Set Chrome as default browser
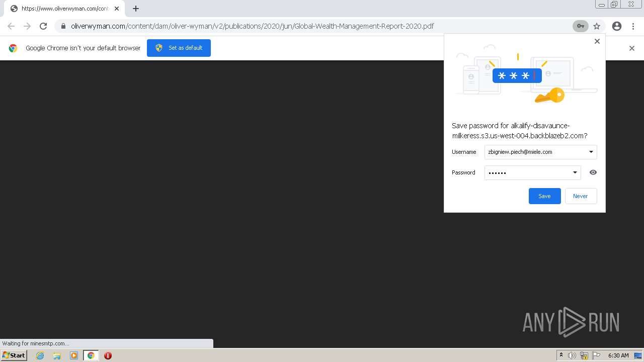The image size is (644, 362). coord(179,48)
